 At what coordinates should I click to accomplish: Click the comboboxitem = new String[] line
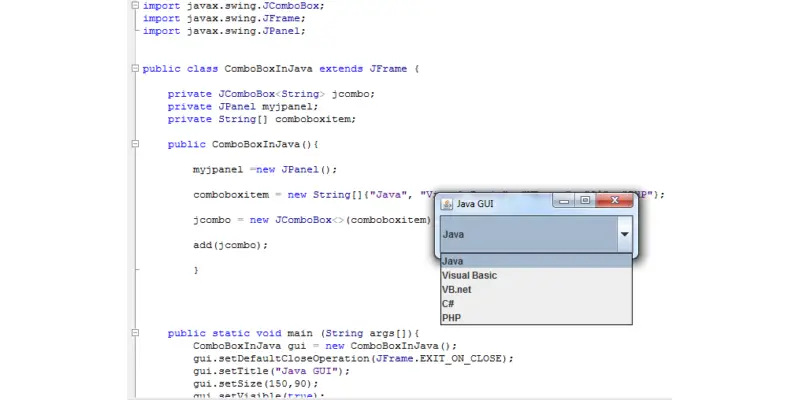click(x=429, y=195)
